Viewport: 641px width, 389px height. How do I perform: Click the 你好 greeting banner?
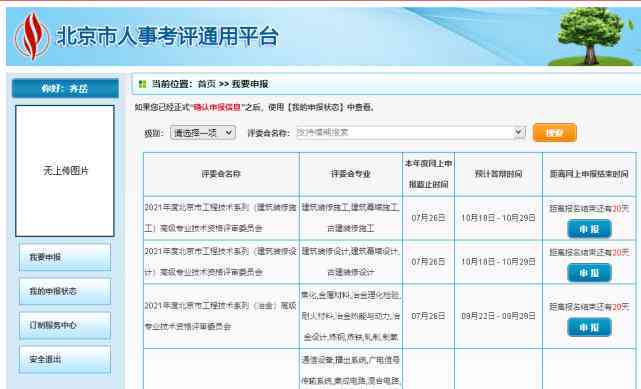tap(65, 88)
